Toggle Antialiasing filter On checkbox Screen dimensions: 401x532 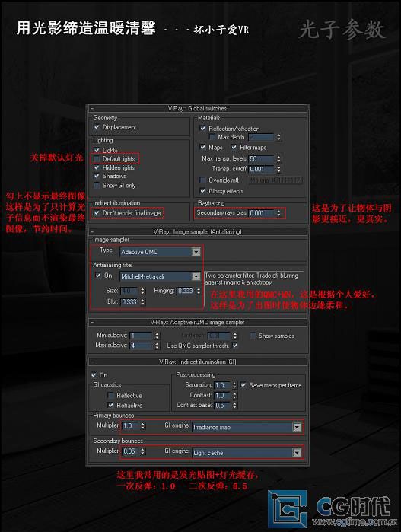coord(98,276)
